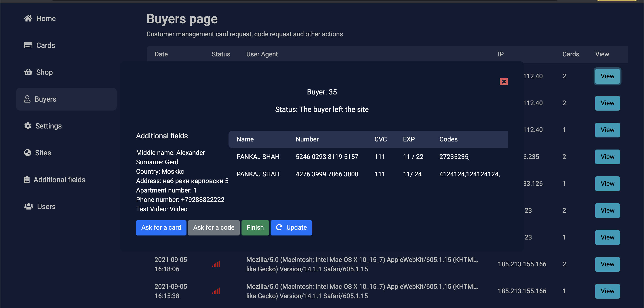Click the Sites globe icon
The image size is (644, 308).
[x=28, y=153]
